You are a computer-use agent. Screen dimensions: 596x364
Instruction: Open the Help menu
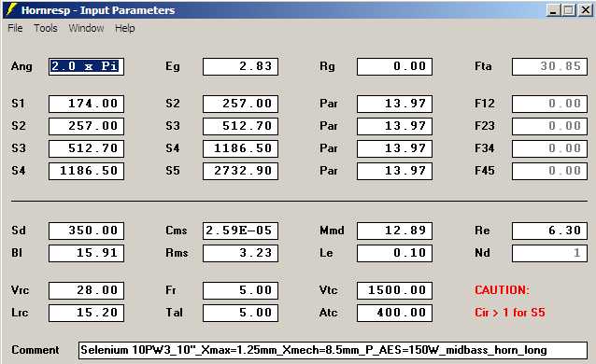(125, 28)
